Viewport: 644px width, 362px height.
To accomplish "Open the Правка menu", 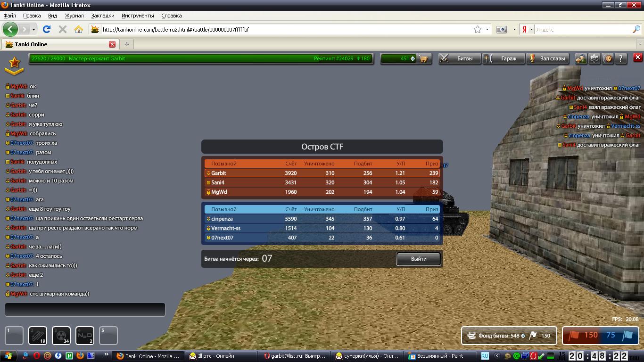I will pos(32,16).
